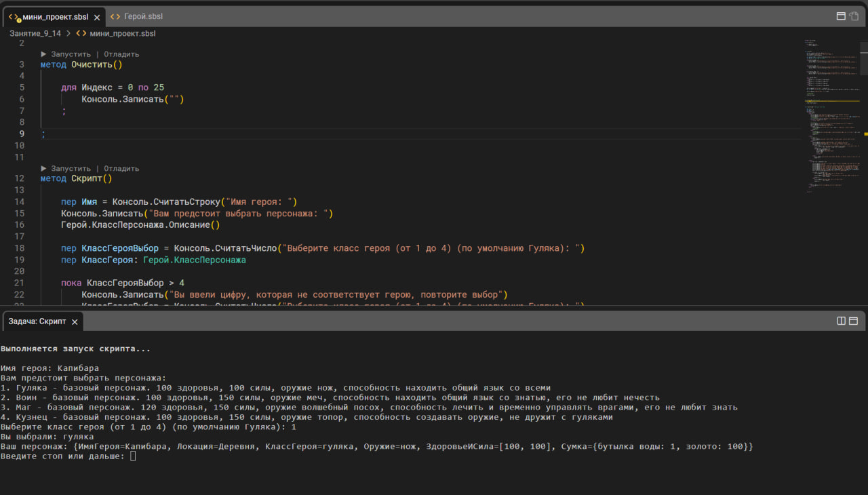The image size is (868, 495).
Task: Click the 'Вы ввели цифру' string on line 22
Action: point(334,294)
